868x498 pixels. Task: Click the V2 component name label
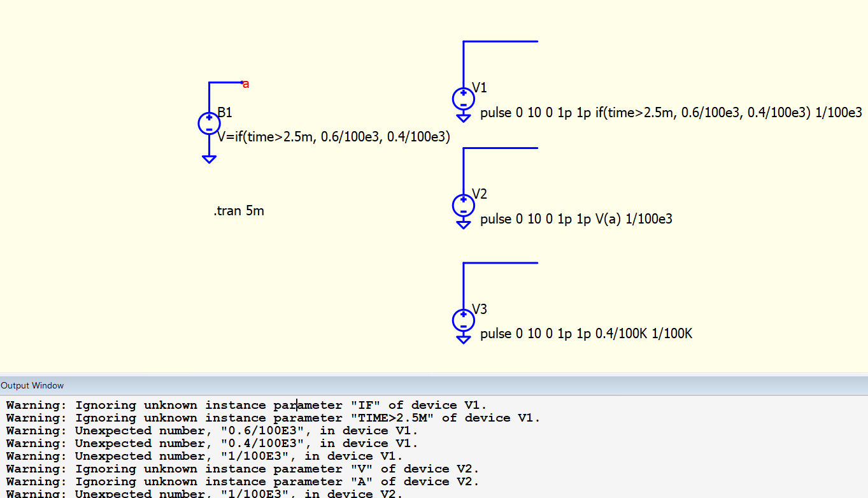coord(479,194)
